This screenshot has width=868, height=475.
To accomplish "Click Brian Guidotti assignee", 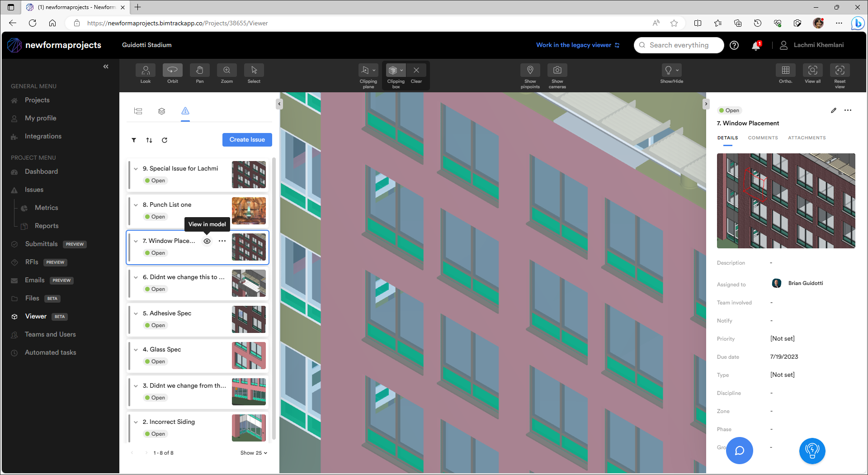I will click(797, 284).
